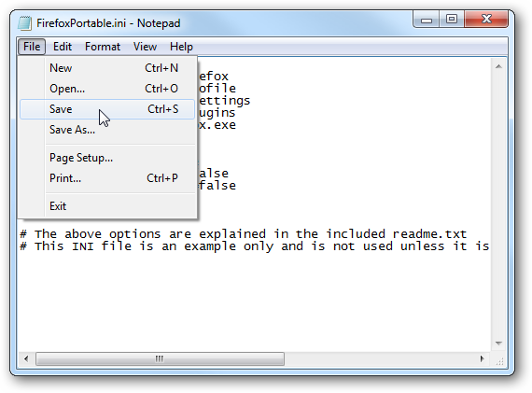The width and height of the screenshot is (532, 393).
Task: Open the View menu
Action: pyautogui.click(x=145, y=47)
